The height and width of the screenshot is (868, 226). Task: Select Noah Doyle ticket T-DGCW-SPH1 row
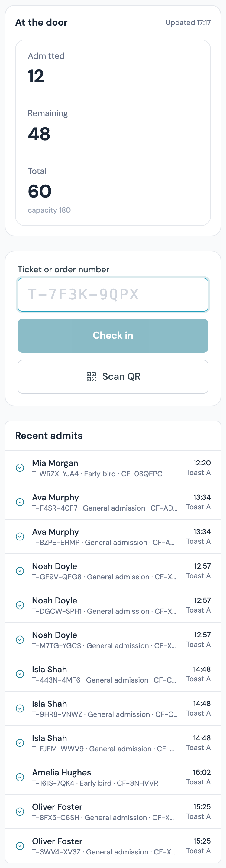click(x=113, y=605)
